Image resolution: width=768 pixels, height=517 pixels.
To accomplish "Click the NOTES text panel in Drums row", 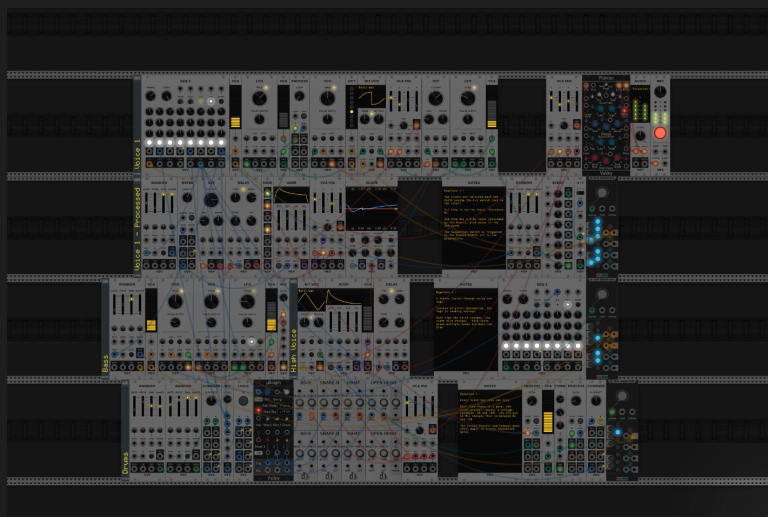I will (x=489, y=431).
